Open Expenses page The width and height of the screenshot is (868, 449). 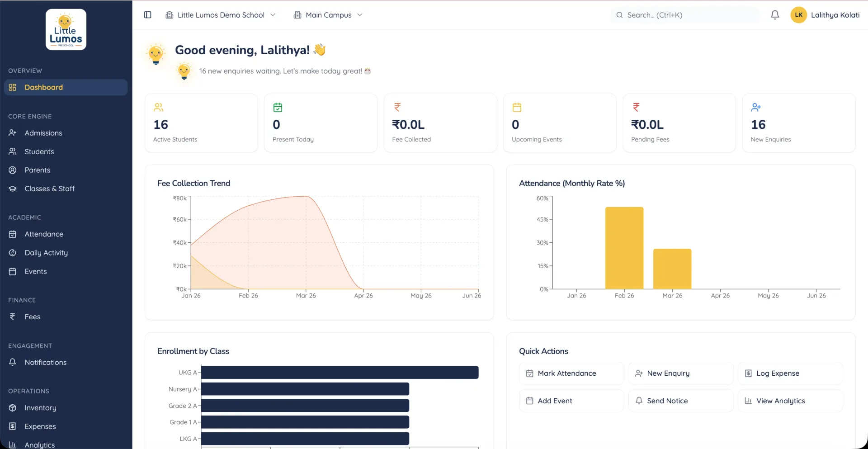click(66, 426)
